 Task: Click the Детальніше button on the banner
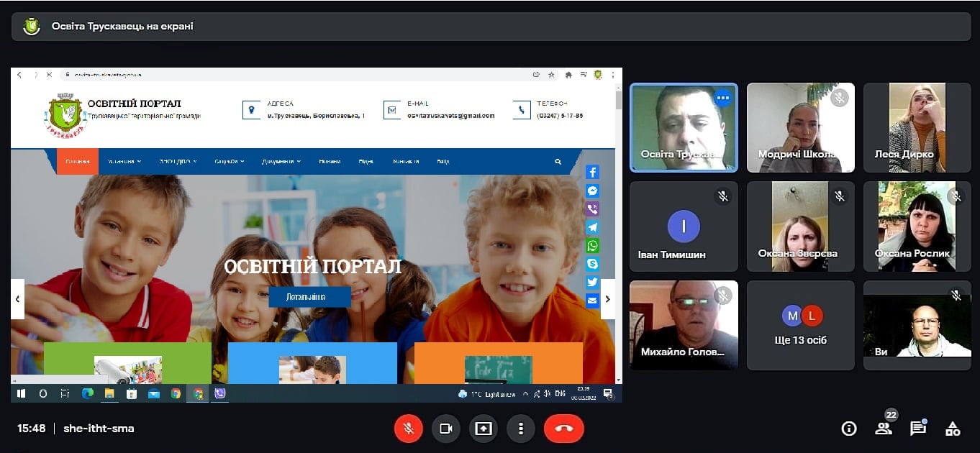pos(309,297)
